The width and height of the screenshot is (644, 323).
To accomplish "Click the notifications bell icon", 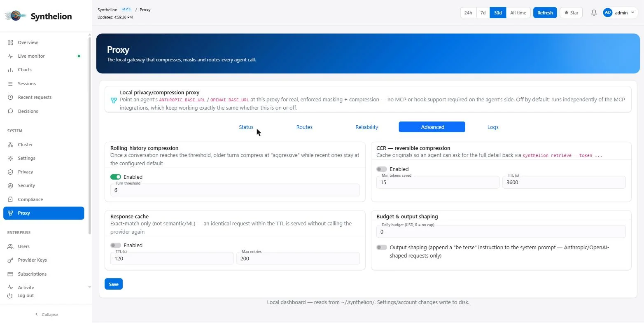I will (x=594, y=13).
